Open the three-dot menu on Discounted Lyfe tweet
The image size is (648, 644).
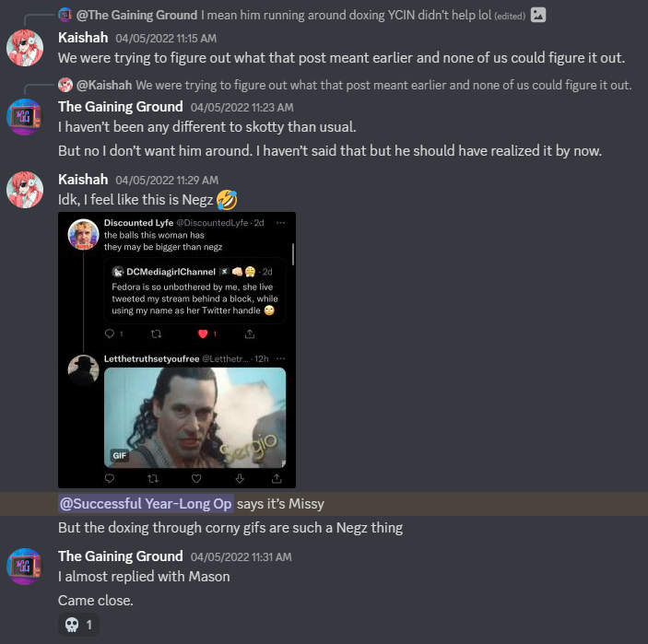point(280,223)
